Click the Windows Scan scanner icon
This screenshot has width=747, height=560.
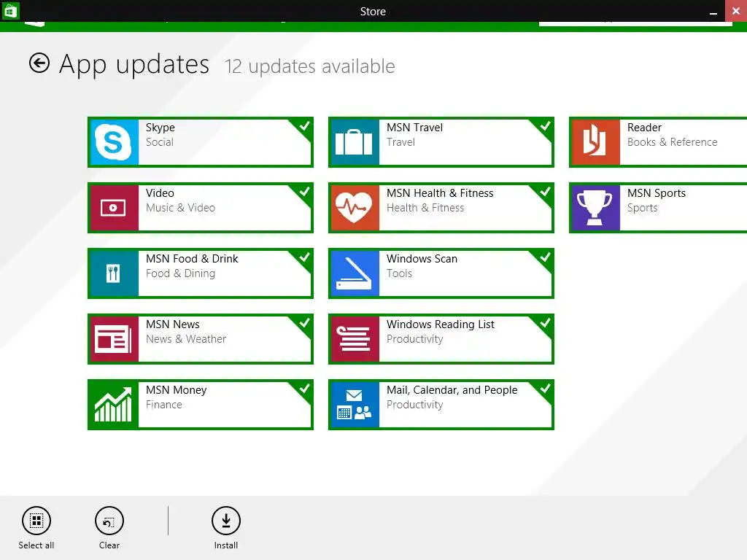[354, 273]
